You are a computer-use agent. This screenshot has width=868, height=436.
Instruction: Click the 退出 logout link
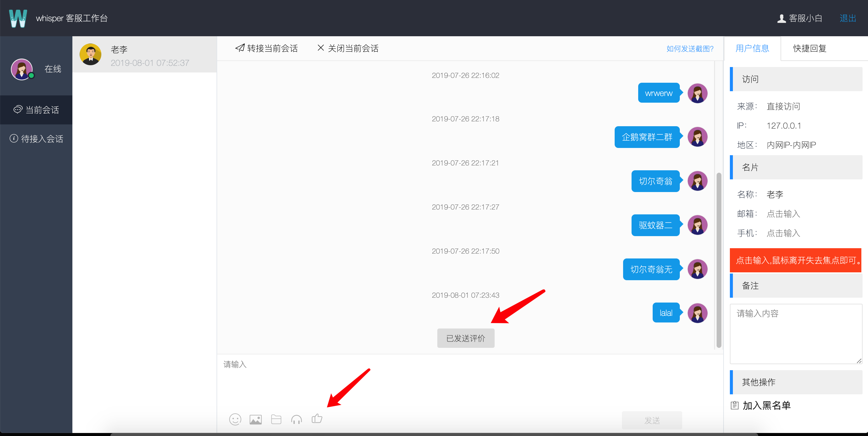click(x=848, y=18)
